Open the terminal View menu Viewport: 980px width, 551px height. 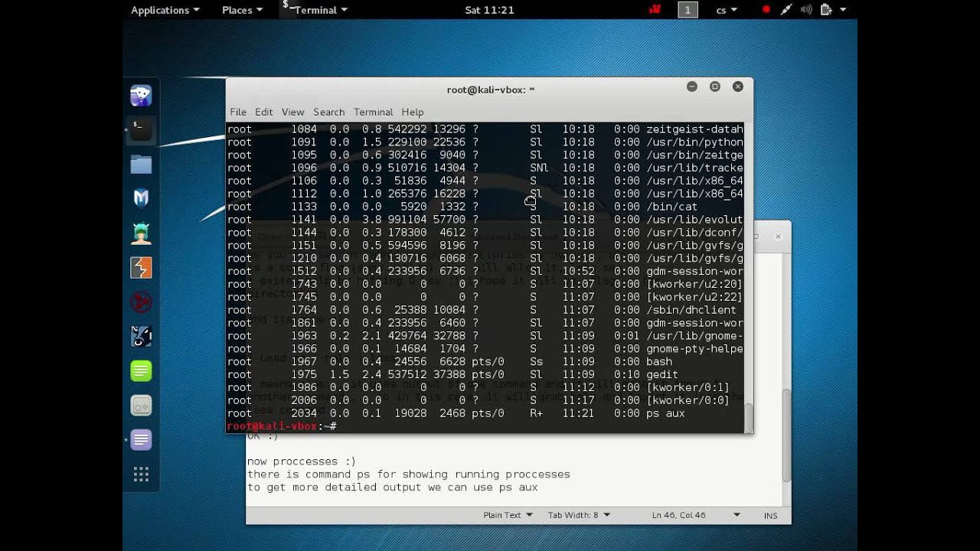[292, 112]
